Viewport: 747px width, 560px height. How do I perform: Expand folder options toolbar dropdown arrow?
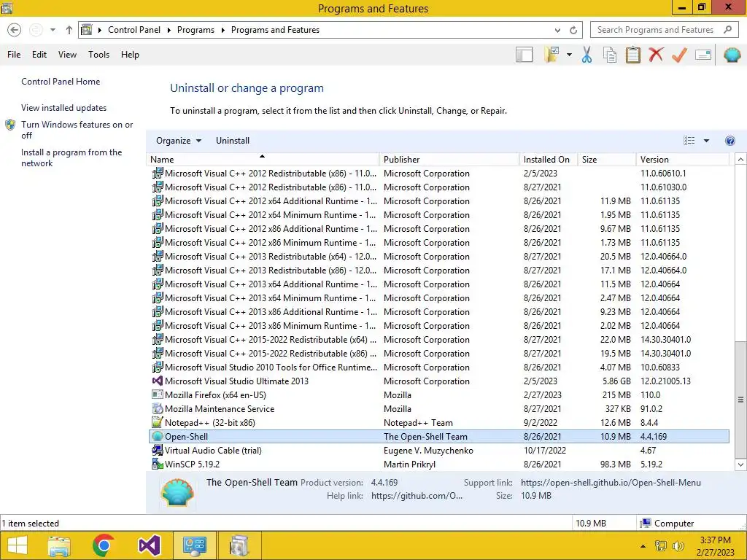click(x=569, y=55)
